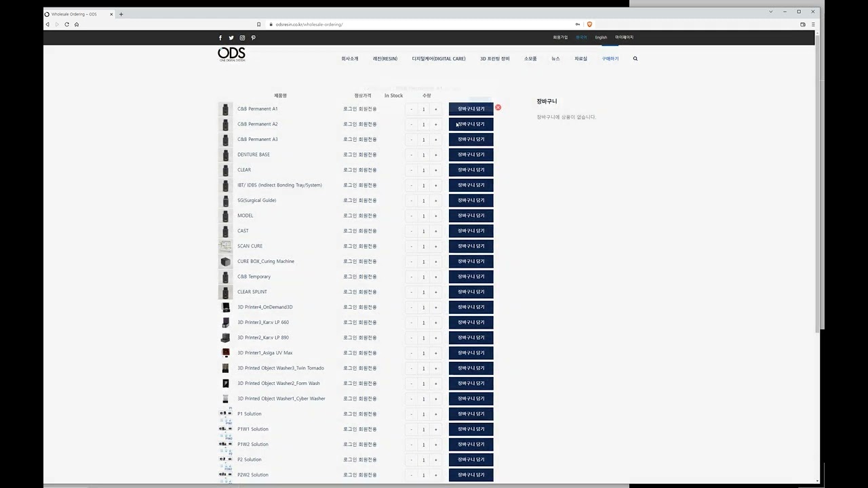Click the DENTURE BASE product thumbnail
868x488 pixels.
pos(225,155)
